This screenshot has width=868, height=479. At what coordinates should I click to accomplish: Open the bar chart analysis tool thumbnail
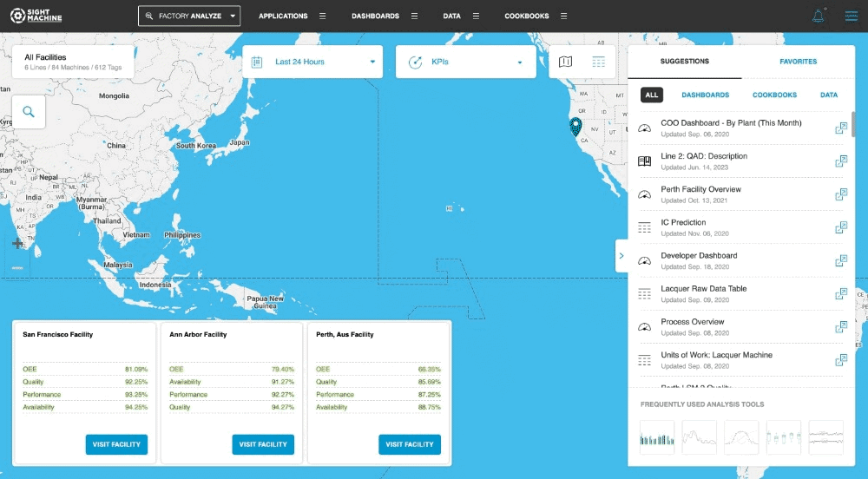657,437
